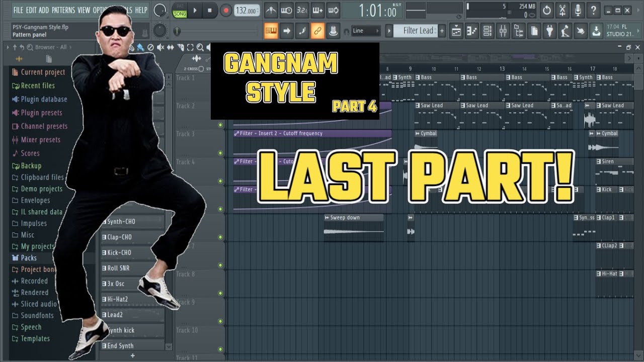Select the playlist mute tool speaker icon
The height and width of the screenshot is (362, 644).
pyautogui.click(x=160, y=48)
